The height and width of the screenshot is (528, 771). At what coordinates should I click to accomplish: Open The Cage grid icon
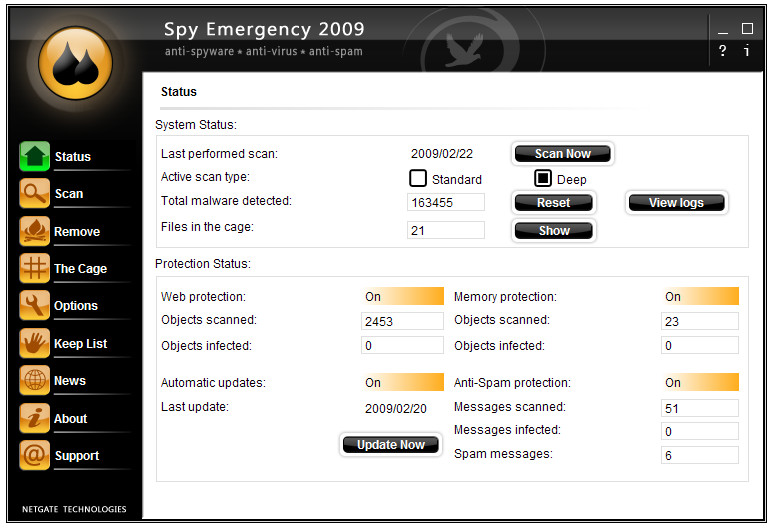(34, 268)
